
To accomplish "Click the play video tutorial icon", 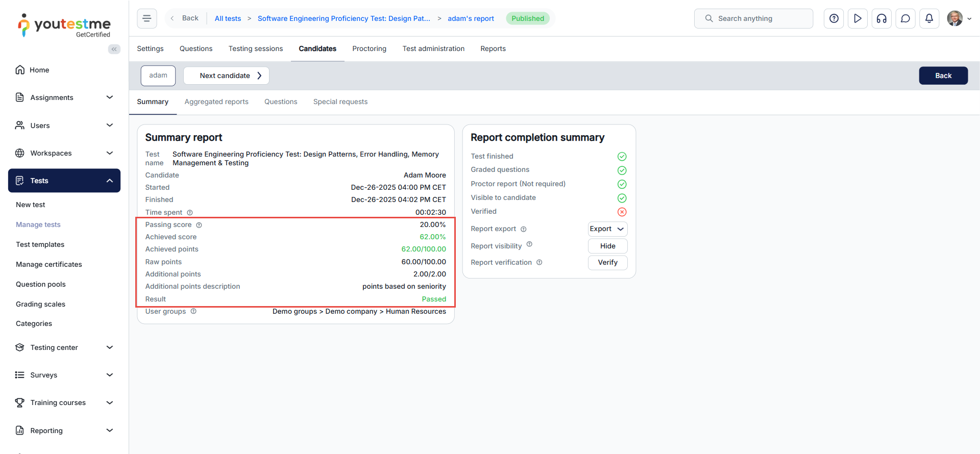I will (x=857, y=18).
